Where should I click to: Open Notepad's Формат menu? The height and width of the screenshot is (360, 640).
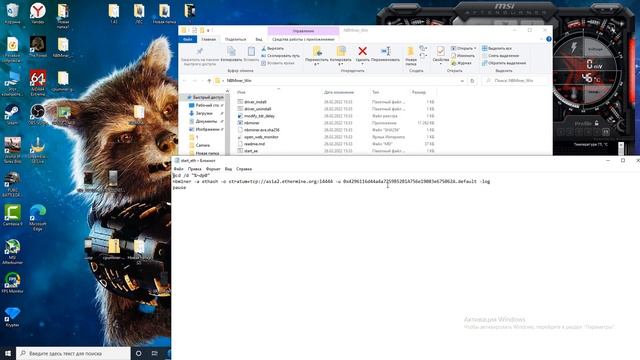(x=213, y=169)
